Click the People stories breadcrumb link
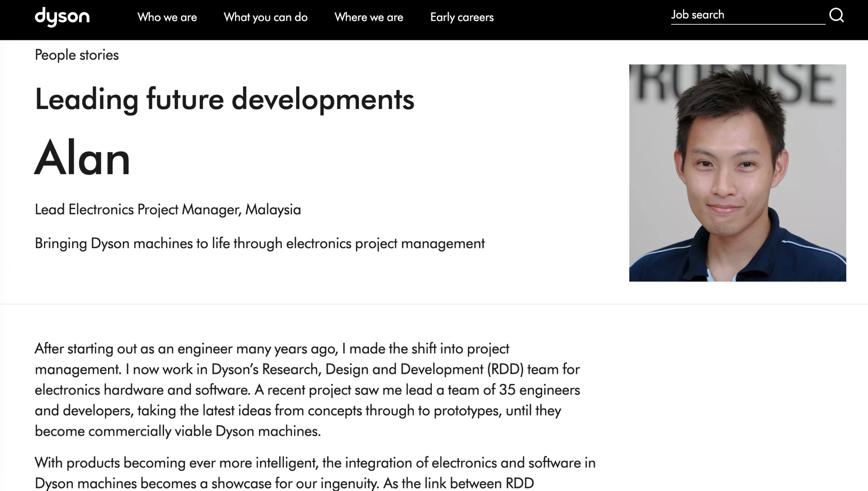 76,55
